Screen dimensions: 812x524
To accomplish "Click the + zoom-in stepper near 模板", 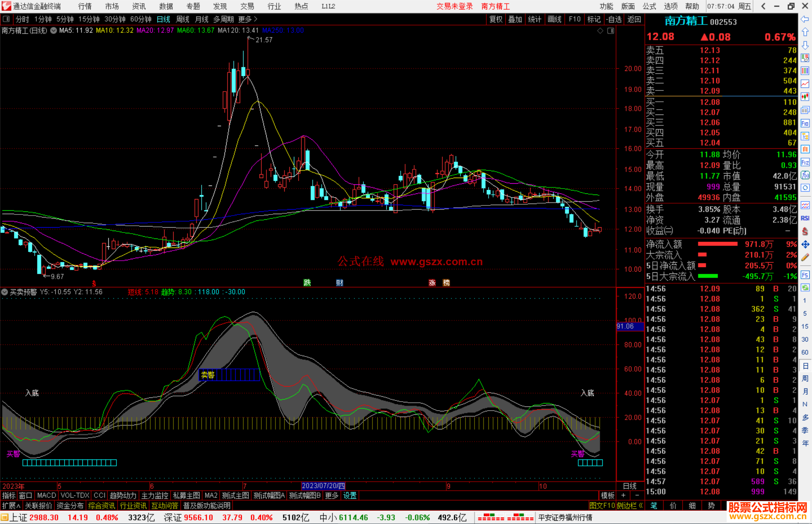I will (x=623, y=495).
